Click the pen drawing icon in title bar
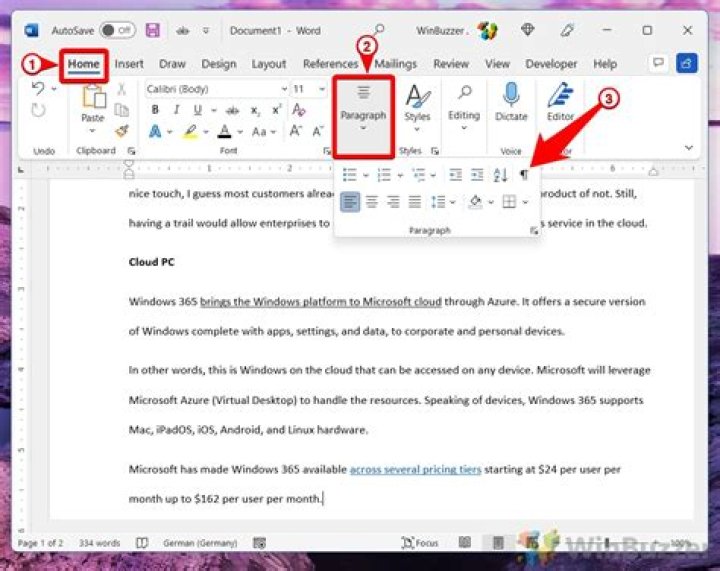This screenshot has height=571, width=720. 567,30
